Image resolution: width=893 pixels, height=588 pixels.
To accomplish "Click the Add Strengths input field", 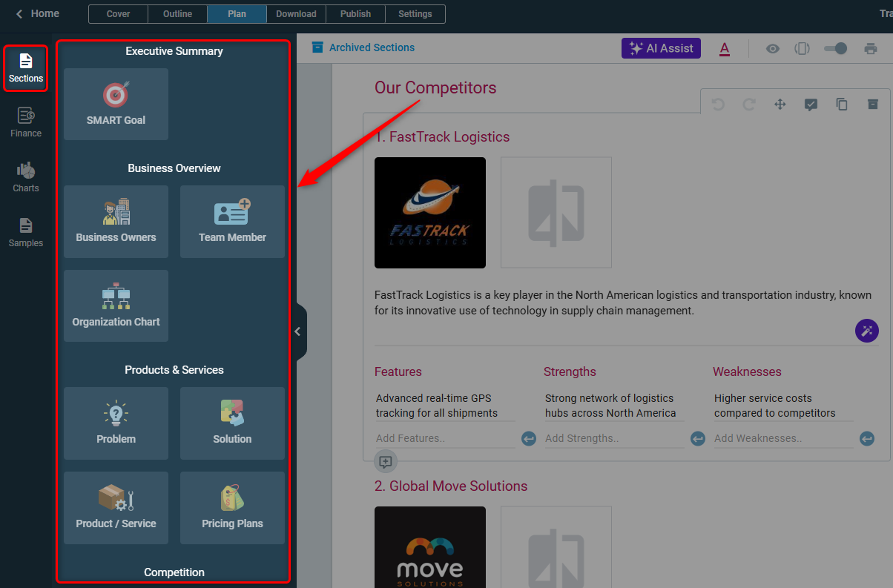I will click(x=613, y=438).
